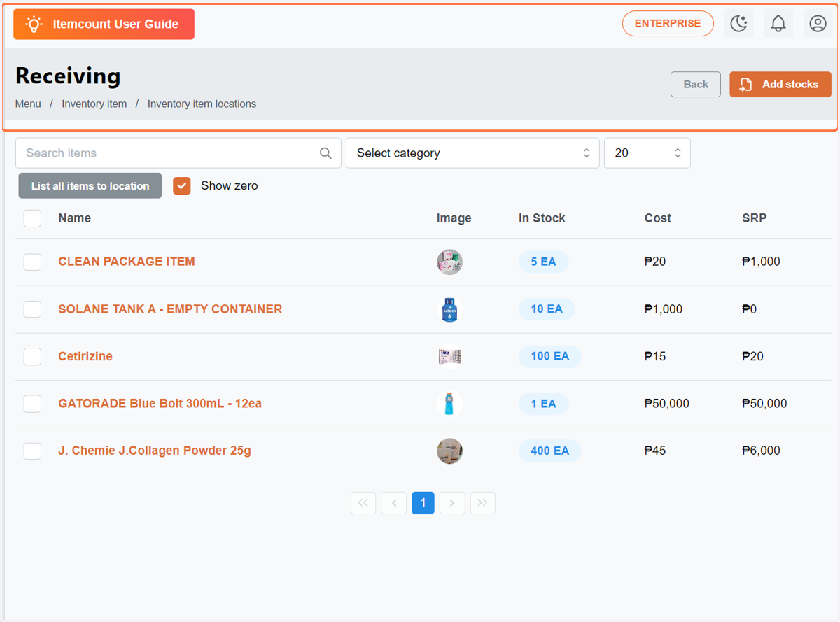Image resolution: width=840 pixels, height=622 pixels.
Task: Check the CLEAN PACKAGE ITEM row checkbox
Action: point(32,262)
